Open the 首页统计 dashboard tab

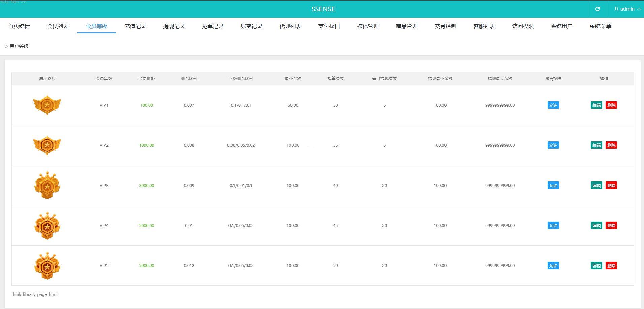(x=19, y=26)
